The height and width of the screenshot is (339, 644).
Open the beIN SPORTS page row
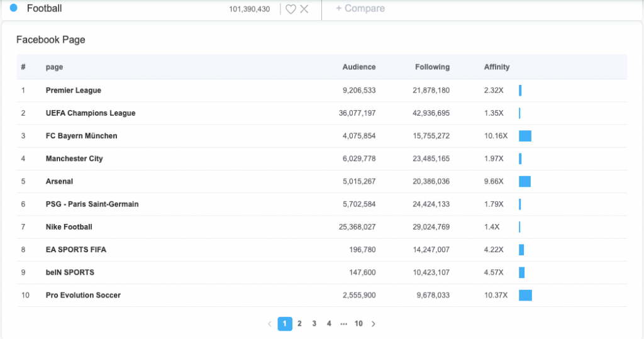(x=321, y=272)
